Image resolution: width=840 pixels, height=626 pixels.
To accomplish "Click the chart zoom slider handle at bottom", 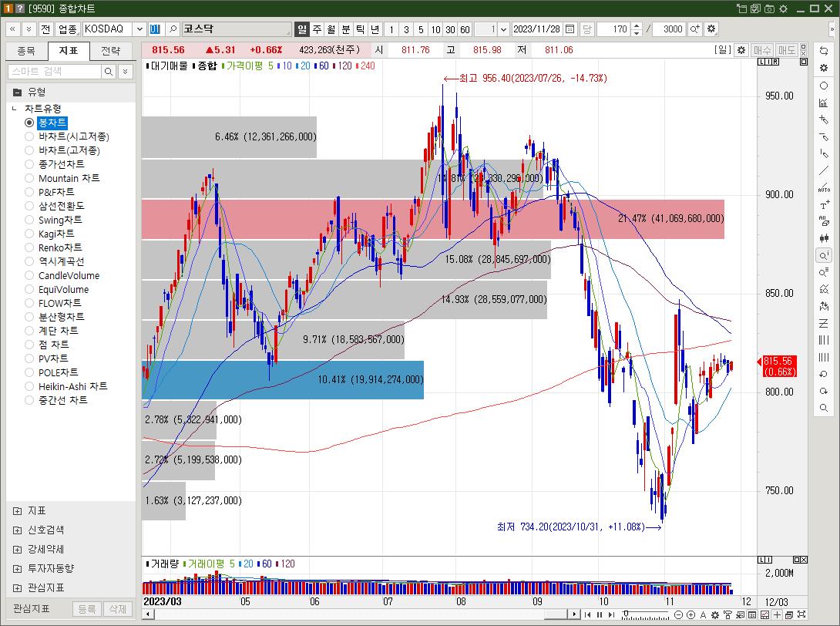I will tap(625, 614).
